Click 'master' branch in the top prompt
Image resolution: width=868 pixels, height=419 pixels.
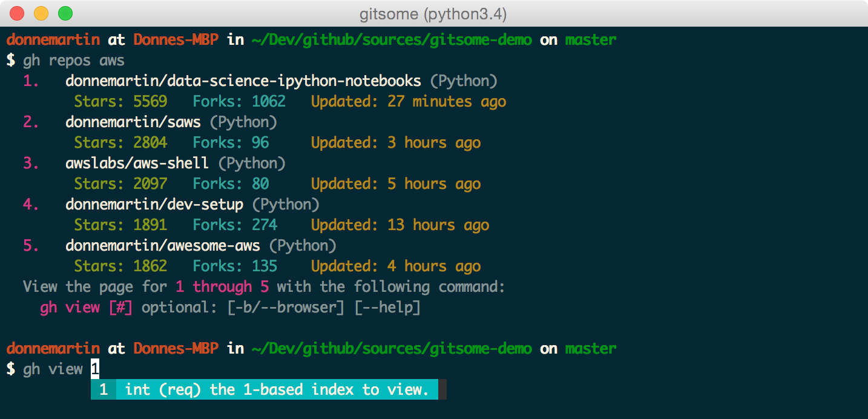[591, 40]
